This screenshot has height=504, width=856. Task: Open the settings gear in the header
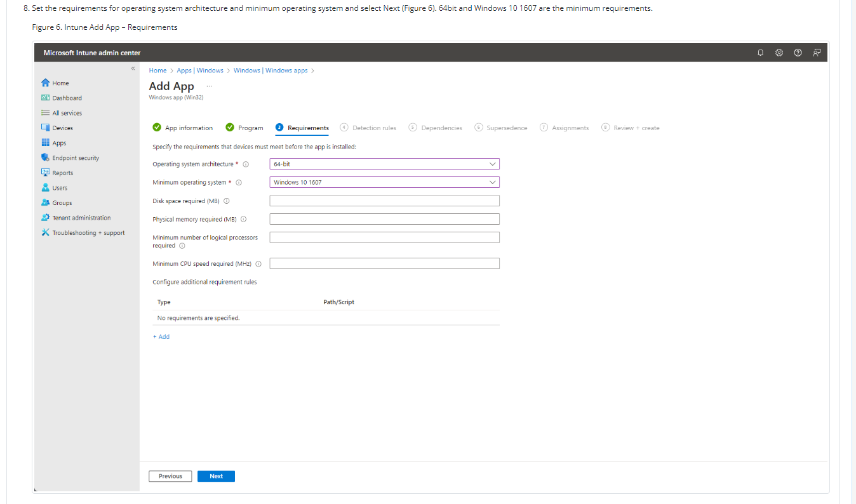[x=779, y=53]
